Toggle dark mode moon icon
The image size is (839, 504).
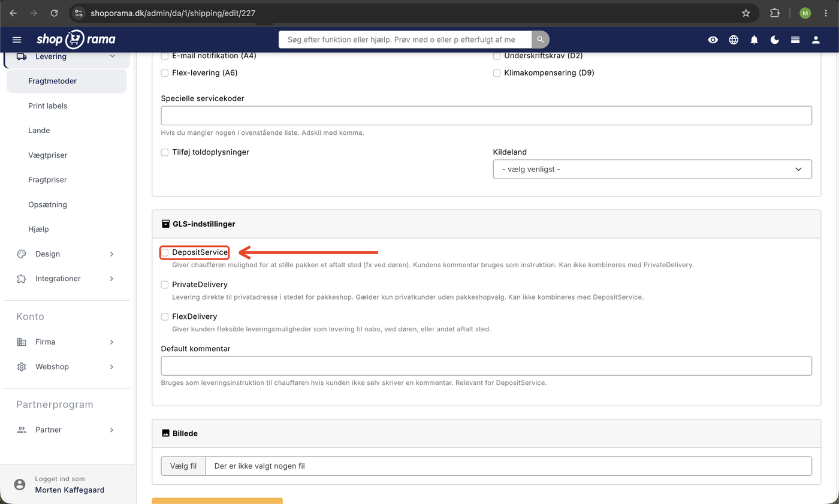tap(775, 40)
